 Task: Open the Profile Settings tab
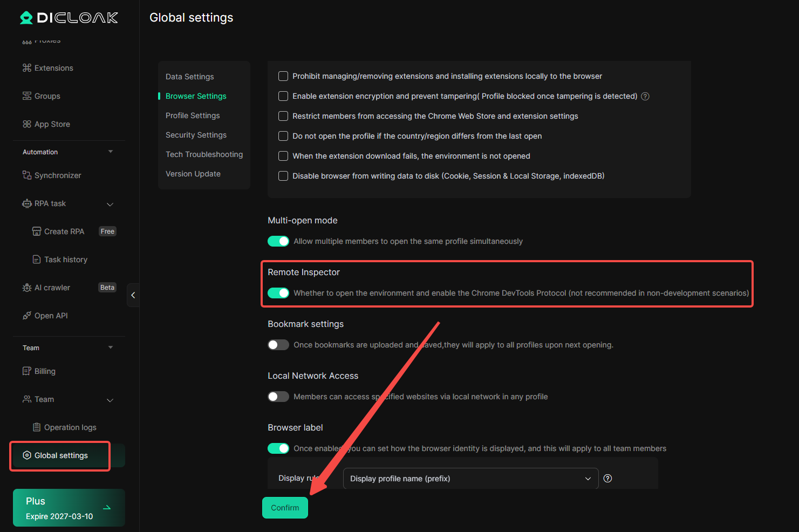[x=193, y=115]
